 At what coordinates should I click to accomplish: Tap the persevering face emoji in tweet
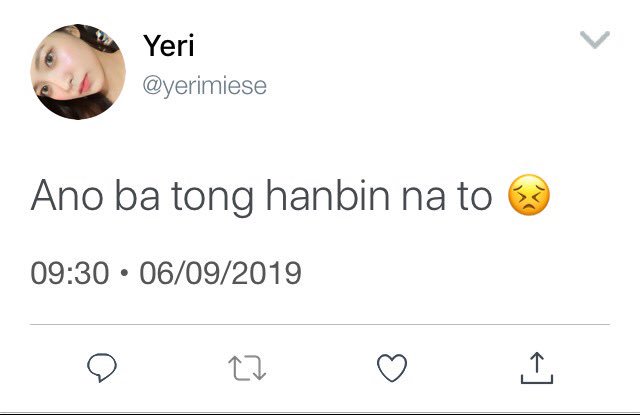coord(529,195)
